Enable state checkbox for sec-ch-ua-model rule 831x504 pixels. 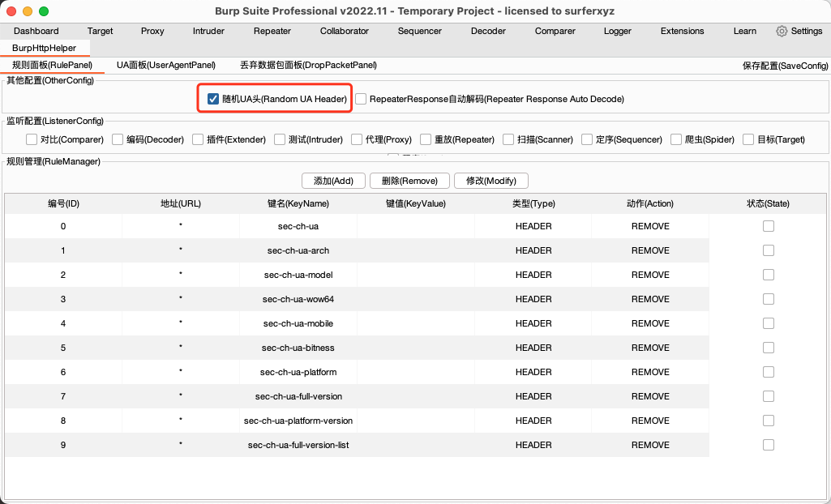[769, 275]
